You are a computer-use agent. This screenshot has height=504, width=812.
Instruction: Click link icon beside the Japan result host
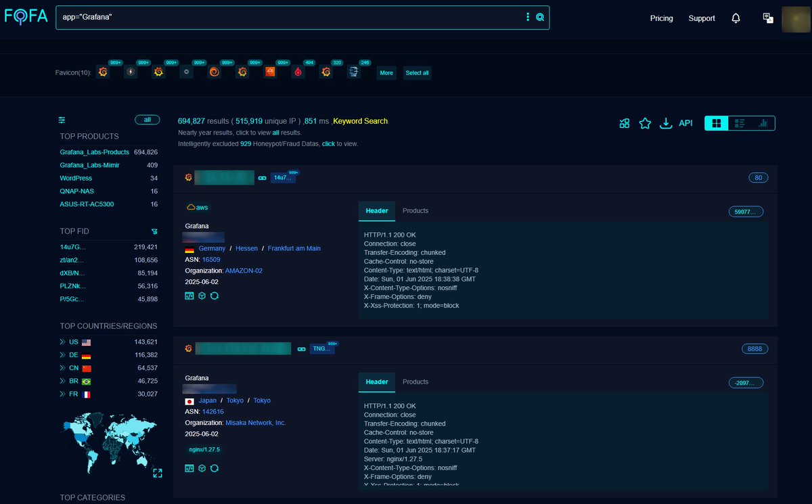tap(301, 349)
